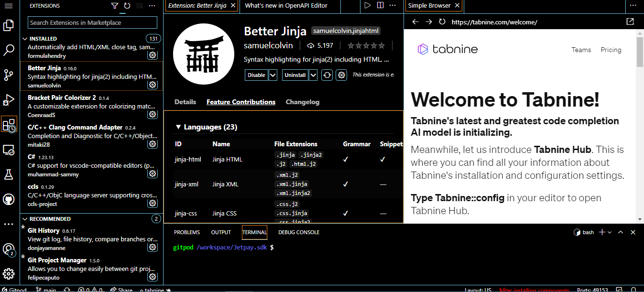The height and width of the screenshot is (292, 644).
Task: Open more actions for left editor group
Action: 393,6
